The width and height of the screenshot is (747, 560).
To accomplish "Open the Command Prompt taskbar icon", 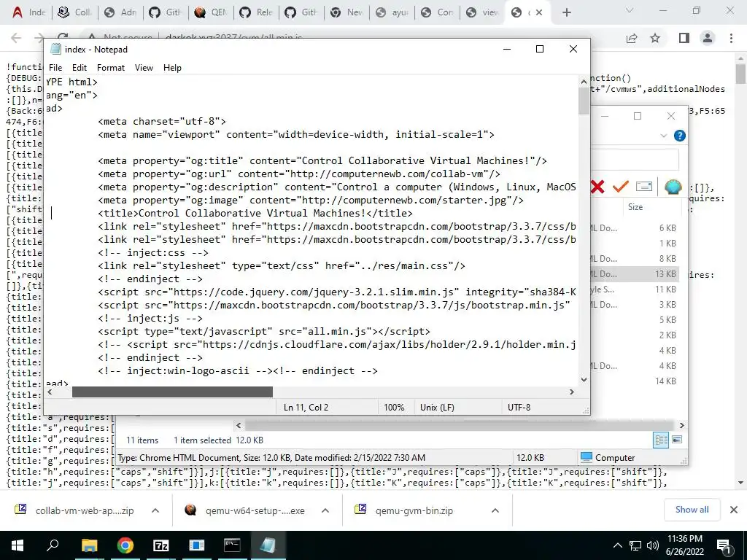I will pyautogui.click(x=232, y=545).
